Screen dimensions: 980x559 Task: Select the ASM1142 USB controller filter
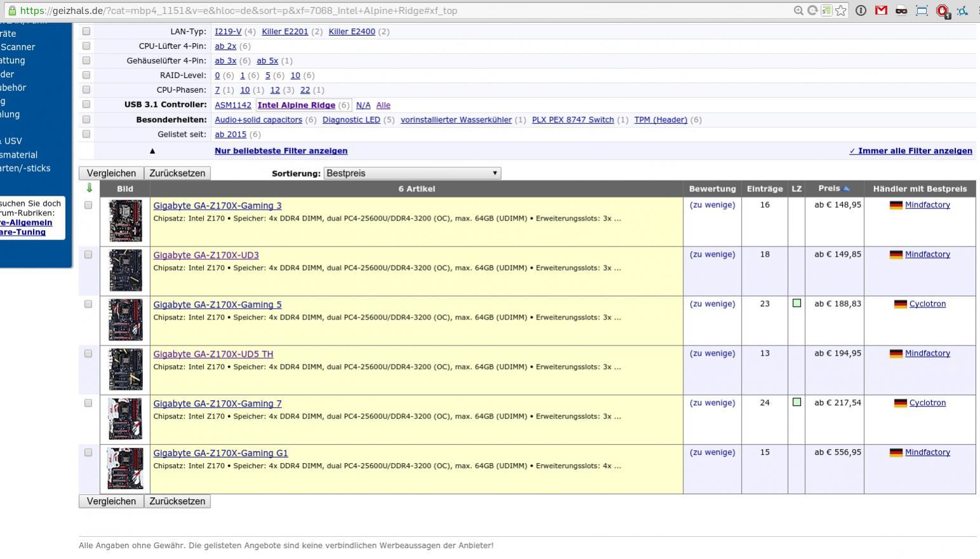[233, 105]
